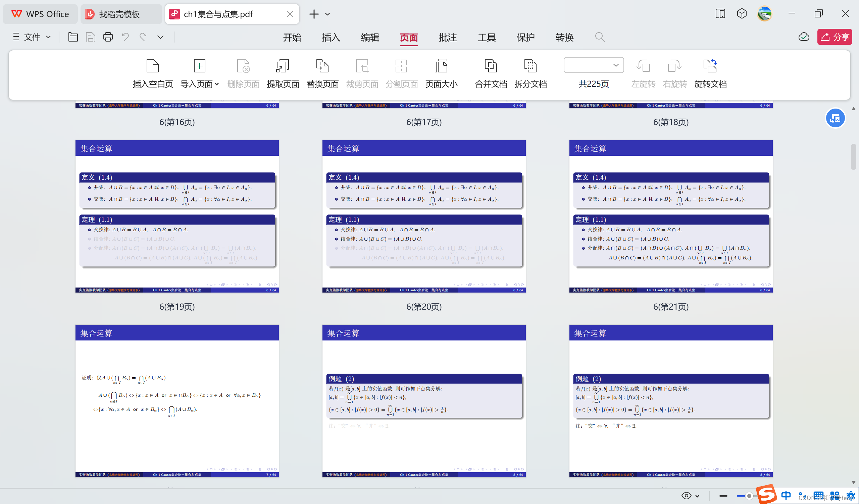Adjust the zoom slider handle
The width and height of the screenshot is (859, 504).
(749, 496)
